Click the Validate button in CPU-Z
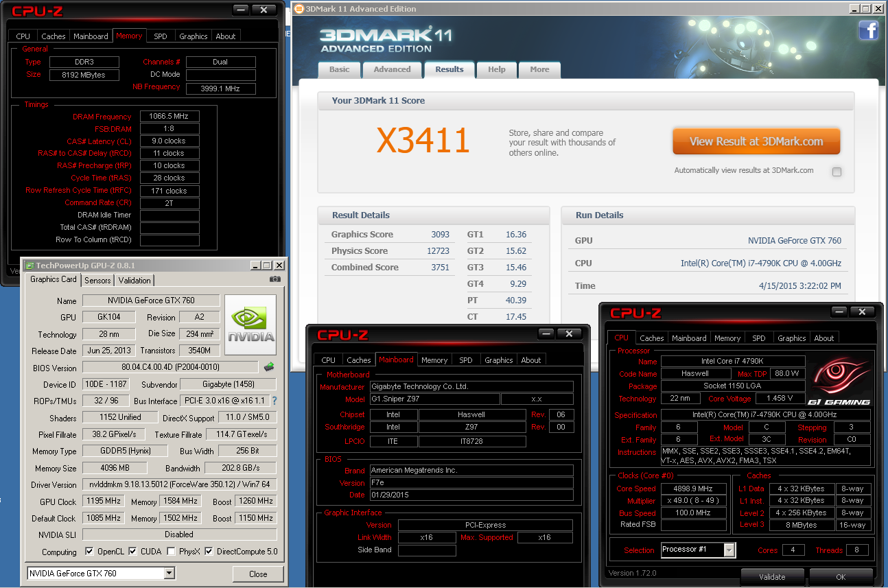Viewport: 888px width, 588px height. tap(772, 577)
